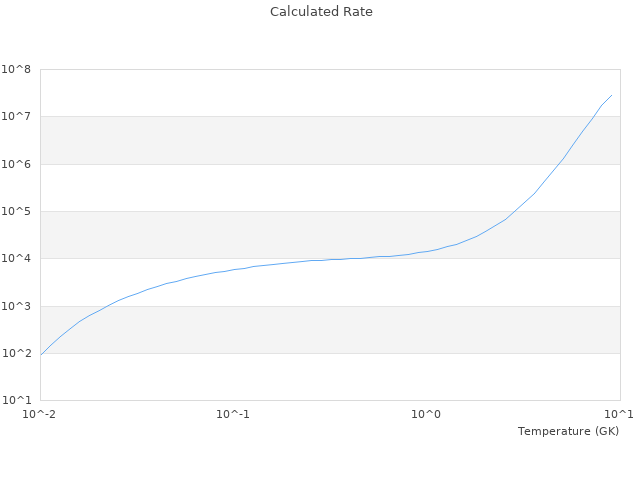Select the 10^7 y-axis tick label
640x480 pixels.
tap(16, 117)
